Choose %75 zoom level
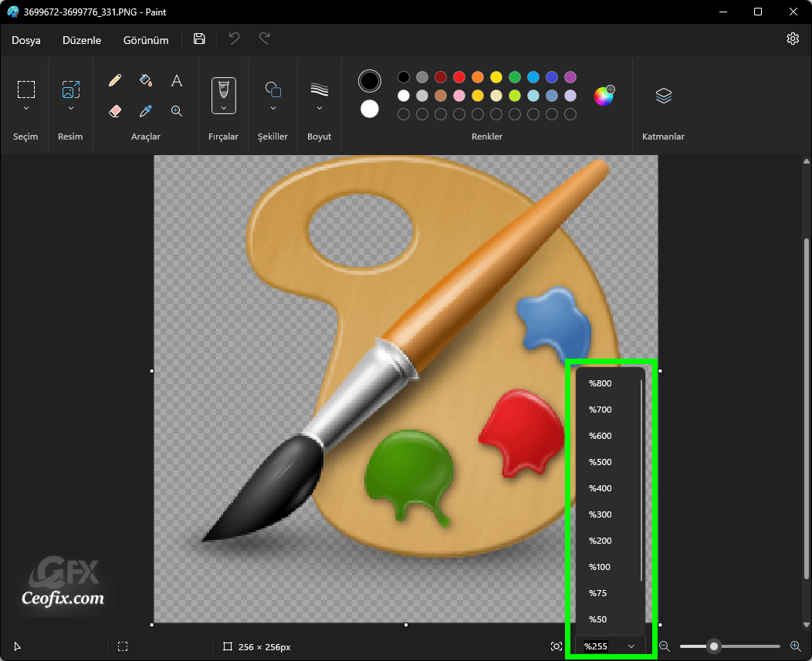Image resolution: width=812 pixels, height=661 pixels. pyautogui.click(x=609, y=593)
